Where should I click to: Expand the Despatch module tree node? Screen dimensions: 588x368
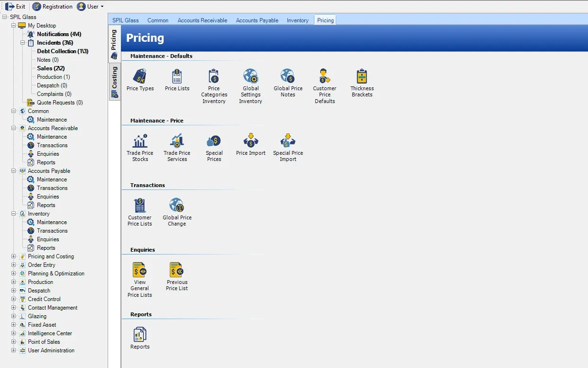coord(14,291)
